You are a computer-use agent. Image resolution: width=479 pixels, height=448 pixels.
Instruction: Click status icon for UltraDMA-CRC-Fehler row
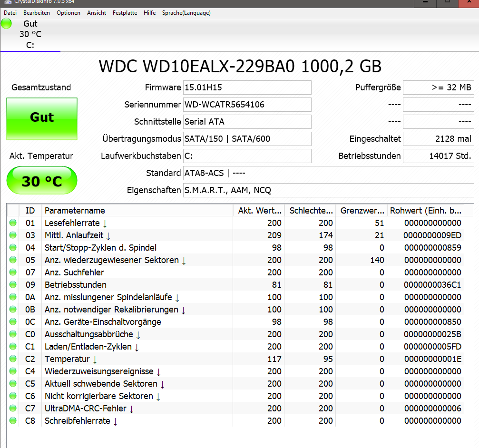coord(13,409)
